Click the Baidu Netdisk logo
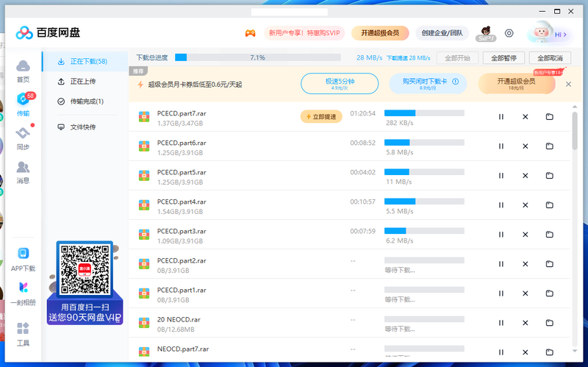This screenshot has height=367, width=588. tap(48, 32)
